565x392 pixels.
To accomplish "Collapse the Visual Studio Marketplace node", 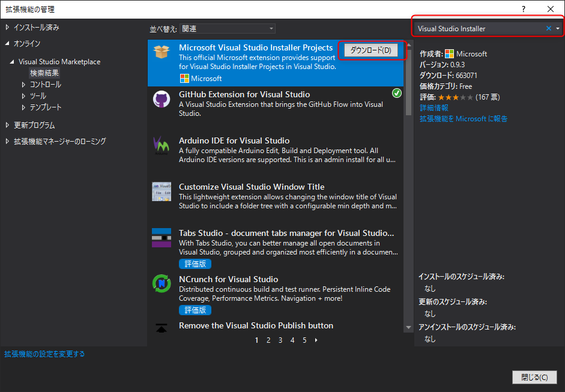I will tap(12, 62).
